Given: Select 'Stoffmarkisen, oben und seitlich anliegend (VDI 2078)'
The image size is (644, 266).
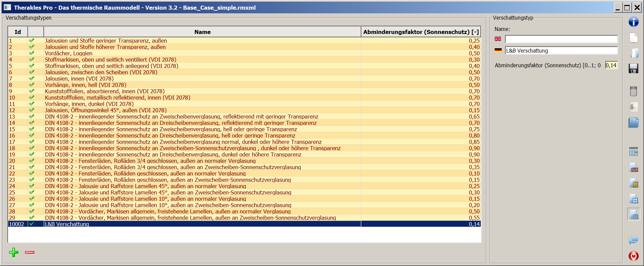Looking at the screenshot, I should click(x=244, y=66).
